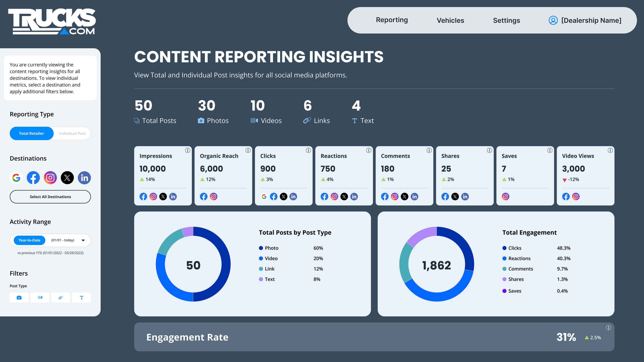Click the Video Views -12% change

(571, 180)
